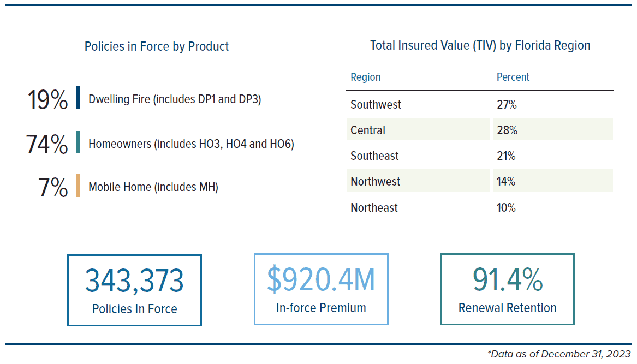This screenshot has width=637, height=364.
Task: Select the Northeast region row
Action: pyautogui.click(x=480, y=207)
